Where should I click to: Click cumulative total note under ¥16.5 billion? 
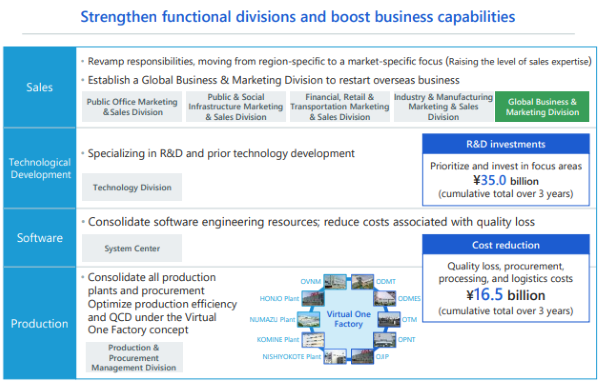[x=505, y=311]
